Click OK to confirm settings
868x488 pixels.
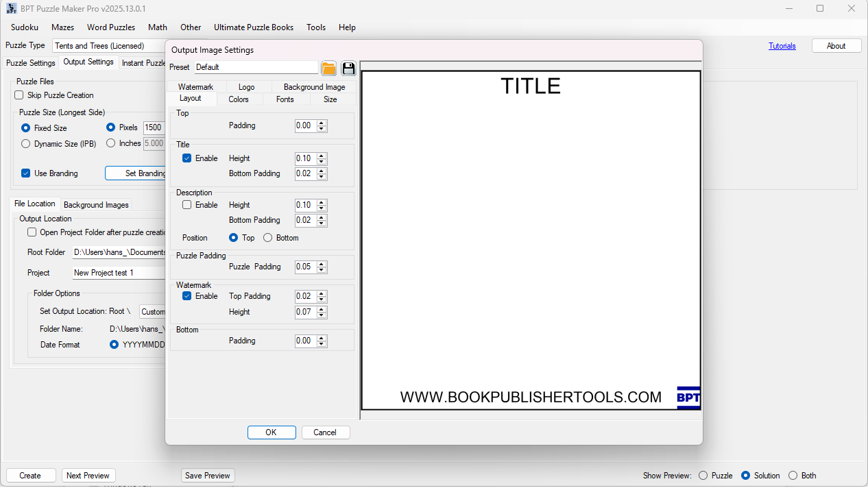point(272,432)
